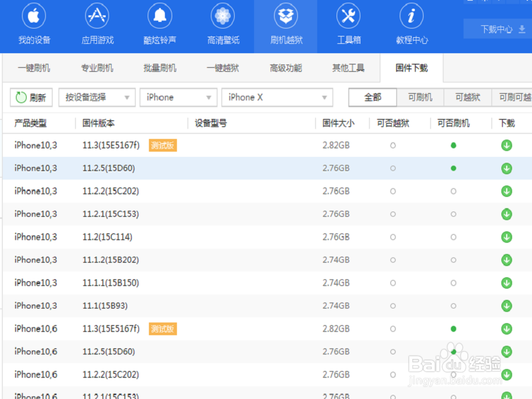Click the 设备型号 column header

point(211,123)
